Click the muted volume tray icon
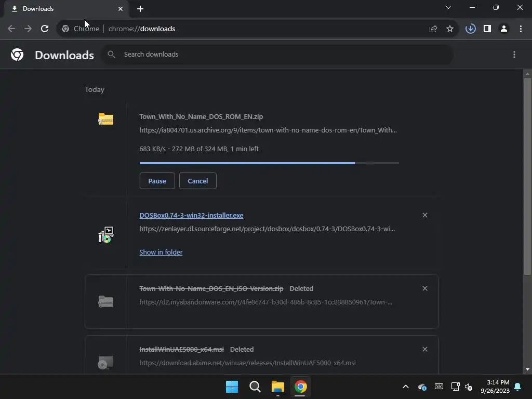This screenshot has height=399, width=532. 469,387
